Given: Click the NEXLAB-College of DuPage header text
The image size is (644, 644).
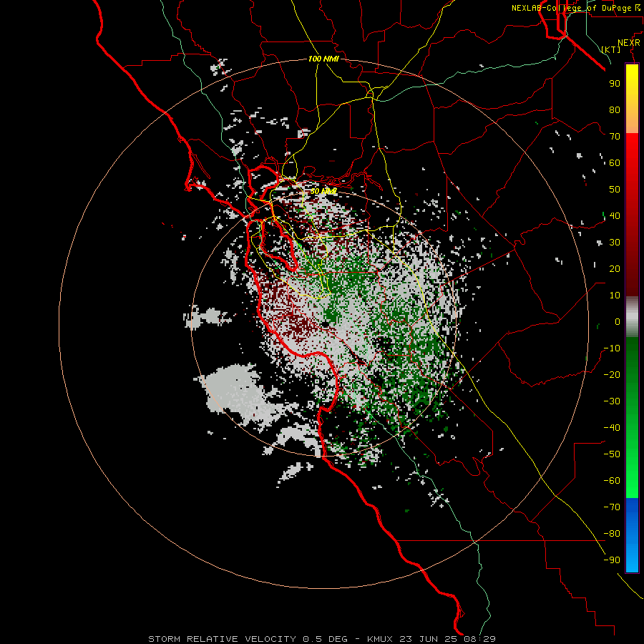Looking at the screenshot, I should [x=576, y=8].
